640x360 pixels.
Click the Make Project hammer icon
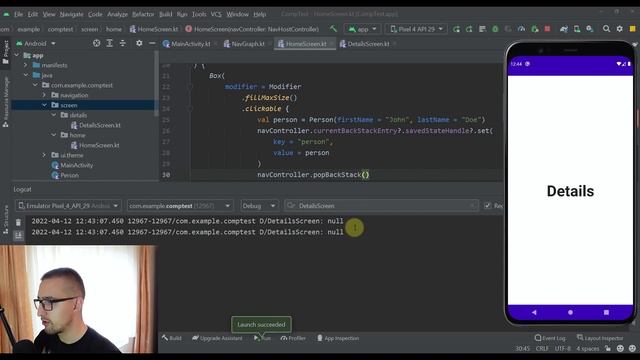333,29
